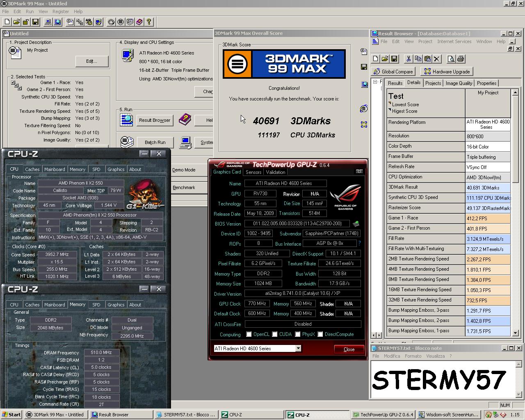Click the Print icon in Result Browser toolbar
Screen dimensions: 525x420
(460, 59)
